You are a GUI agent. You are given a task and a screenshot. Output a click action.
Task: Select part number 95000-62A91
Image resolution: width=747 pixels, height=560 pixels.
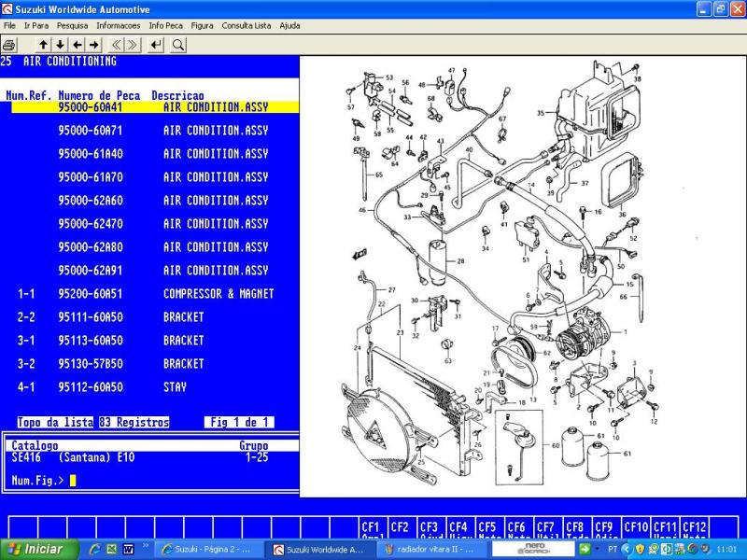tap(90, 271)
